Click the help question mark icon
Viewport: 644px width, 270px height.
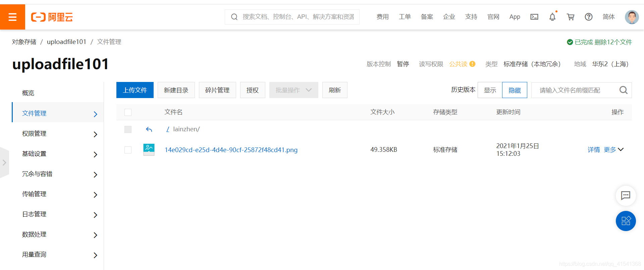click(x=588, y=17)
